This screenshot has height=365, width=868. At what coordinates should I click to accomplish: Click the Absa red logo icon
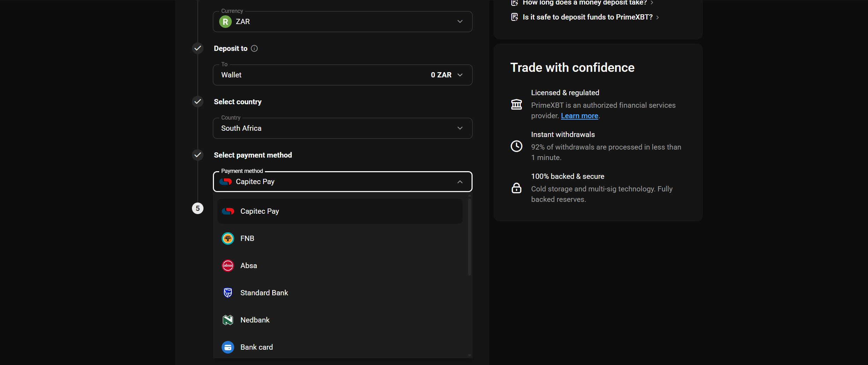(228, 266)
